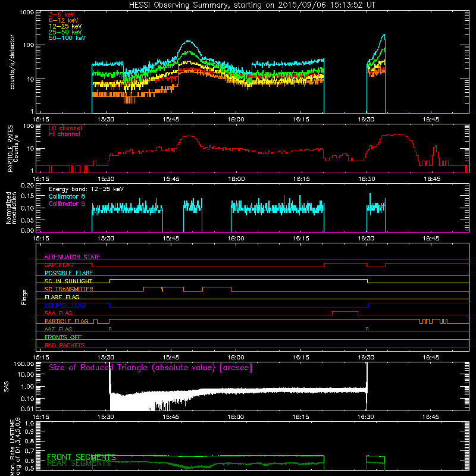Viewport: 476px width, 476px height.
Task: Click the cyan spike peak after 16:30
Action: click(x=384, y=35)
